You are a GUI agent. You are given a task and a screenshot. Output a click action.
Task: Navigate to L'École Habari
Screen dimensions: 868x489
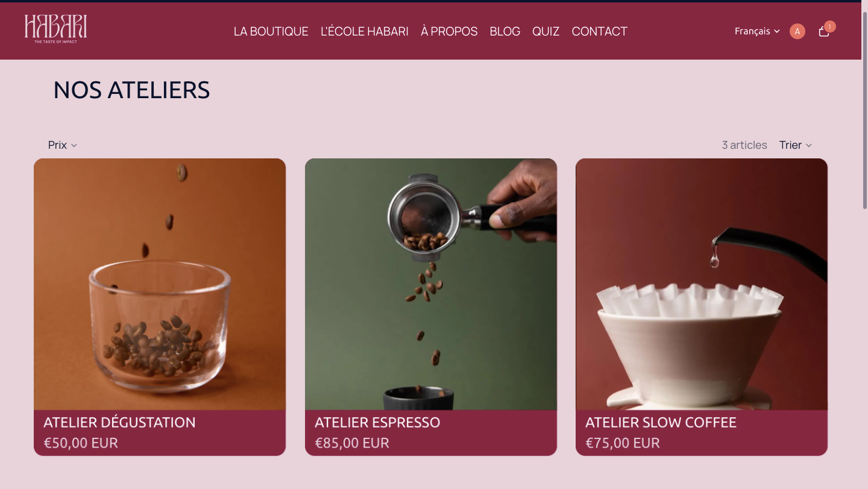(365, 31)
